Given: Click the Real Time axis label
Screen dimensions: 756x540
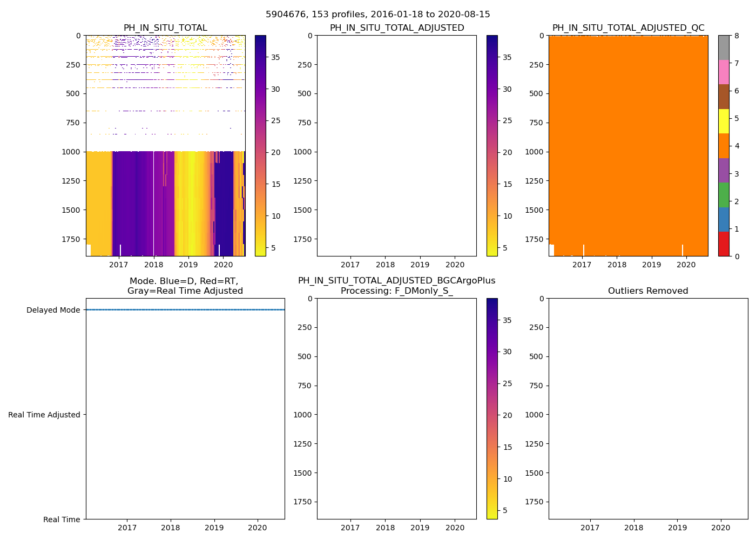Looking at the screenshot, I should tap(62, 519).
